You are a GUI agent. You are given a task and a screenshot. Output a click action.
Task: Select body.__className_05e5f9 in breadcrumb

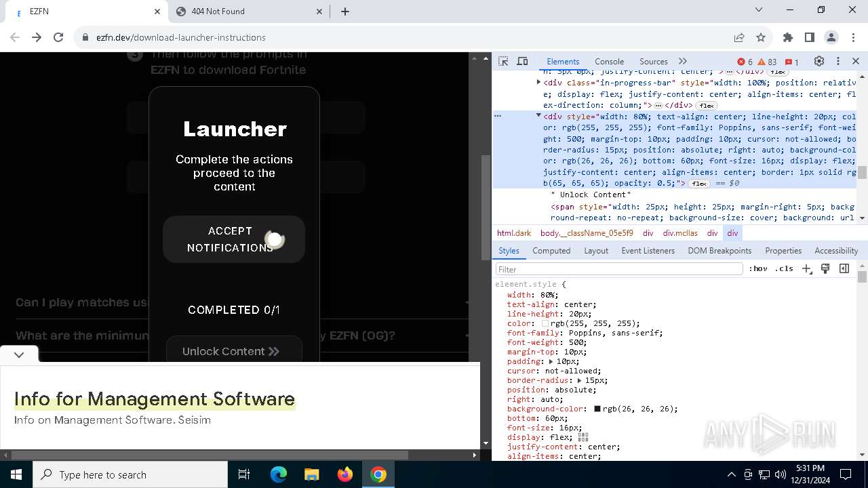coord(587,232)
